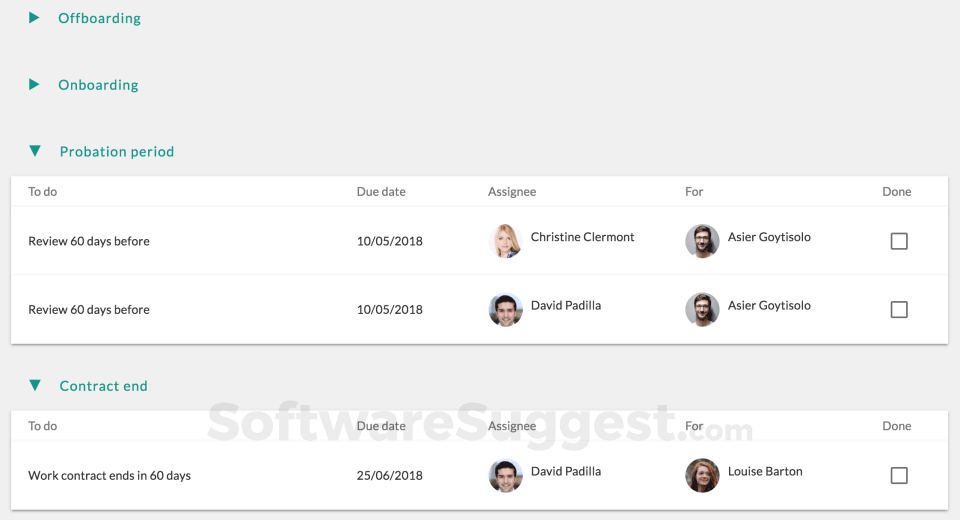
Task: Mark Christine Clermont's review task as done
Action: pos(899,241)
